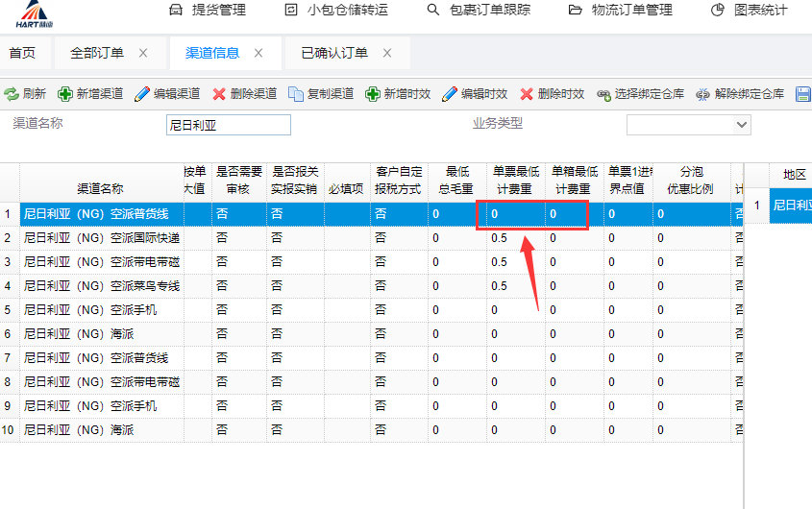Switch to the 首页 tab
Screen dimensions: 812x509
pyautogui.click(x=22, y=53)
